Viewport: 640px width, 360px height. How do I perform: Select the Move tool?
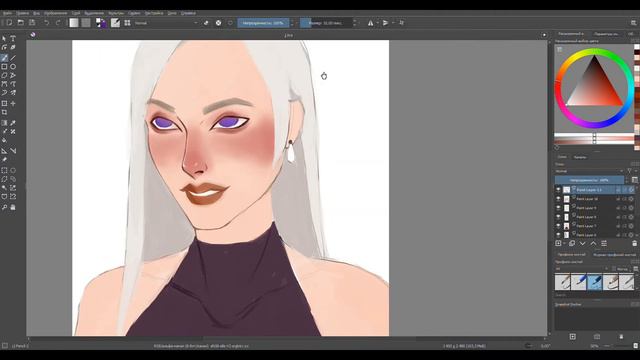coord(13,104)
